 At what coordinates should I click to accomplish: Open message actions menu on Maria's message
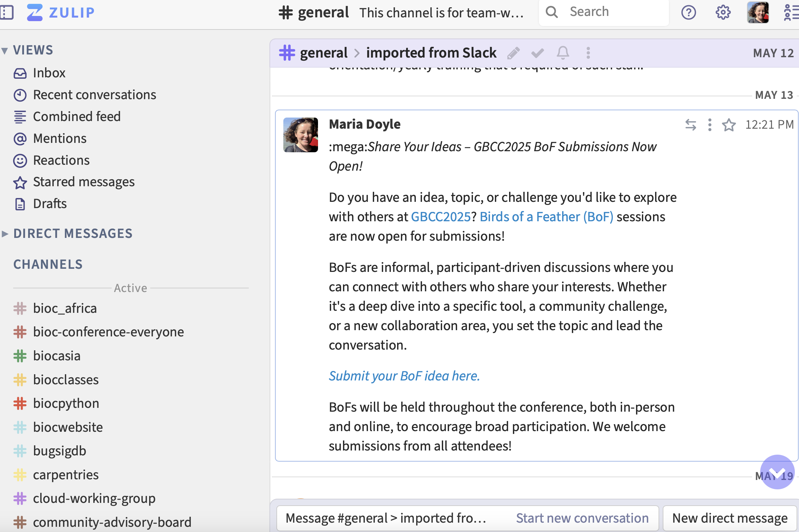coord(710,125)
